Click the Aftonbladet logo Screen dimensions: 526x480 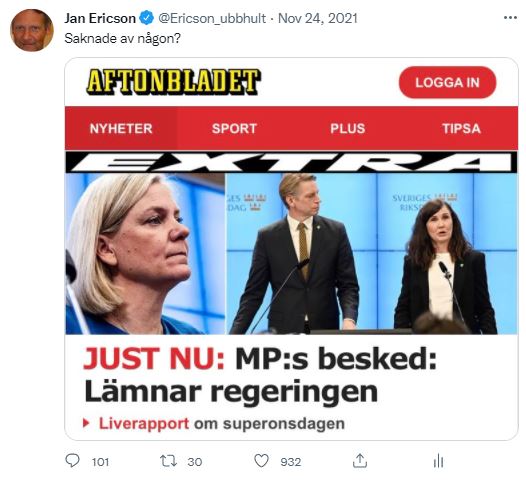coord(173,82)
